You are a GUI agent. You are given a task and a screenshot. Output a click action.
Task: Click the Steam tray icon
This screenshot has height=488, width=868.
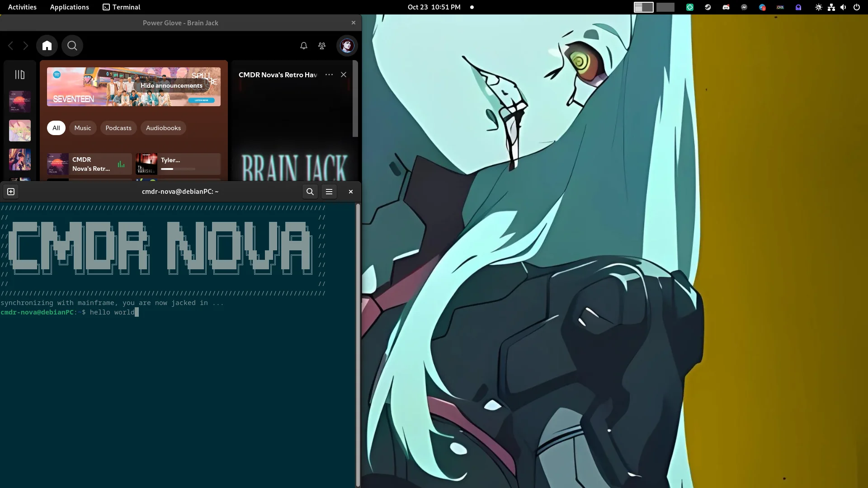coord(708,7)
